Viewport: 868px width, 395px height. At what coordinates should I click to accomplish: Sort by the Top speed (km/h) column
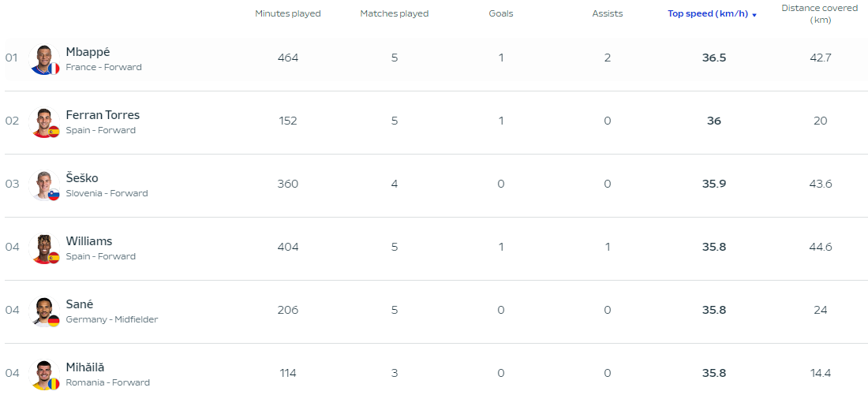pyautogui.click(x=708, y=14)
